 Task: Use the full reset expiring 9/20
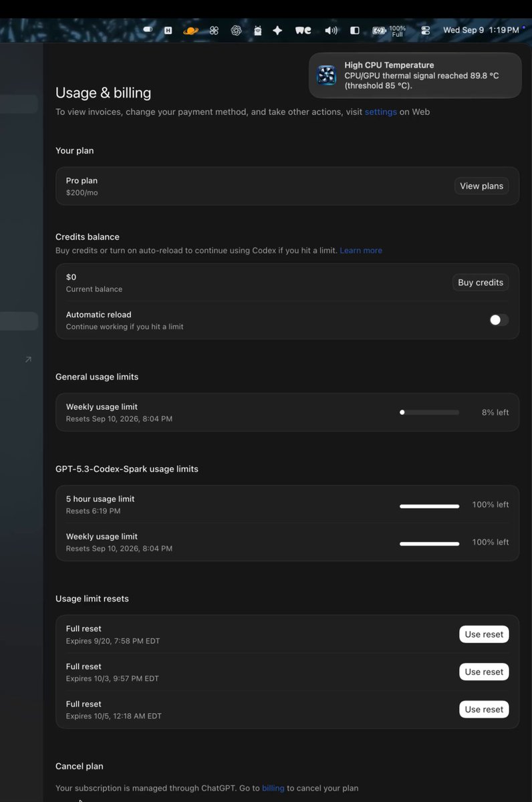tap(484, 634)
